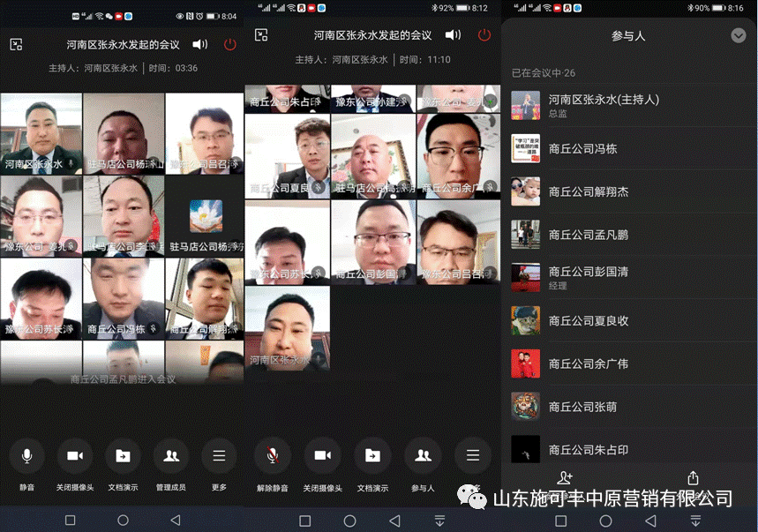This screenshot has width=758, height=532.
Task: Open 文档演示 document sharing in left screen
Action: [x=123, y=455]
